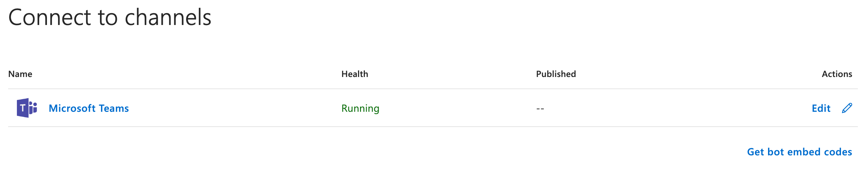Screen dimensions: 868x181
Task: Click the pencil edit icon
Action: pyautogui.click(x=847, y=108)
